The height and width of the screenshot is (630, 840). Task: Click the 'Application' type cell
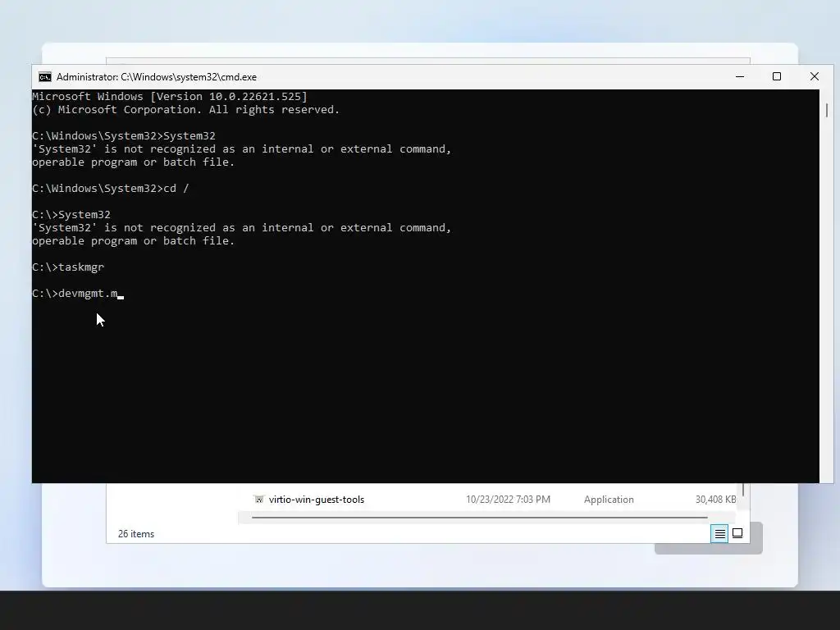[609, 500]
